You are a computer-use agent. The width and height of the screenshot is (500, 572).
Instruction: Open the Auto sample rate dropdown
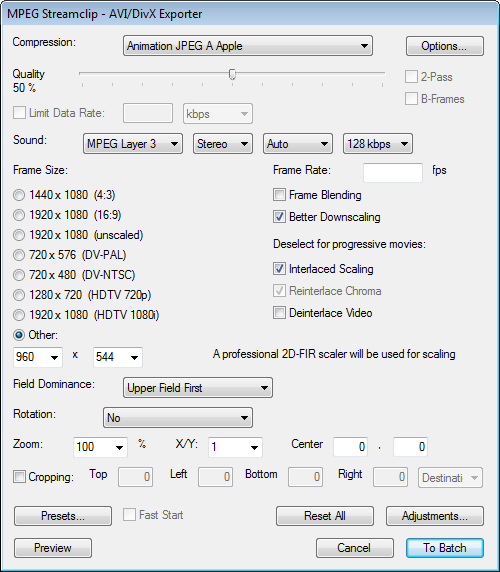click(x=298, y=144)
